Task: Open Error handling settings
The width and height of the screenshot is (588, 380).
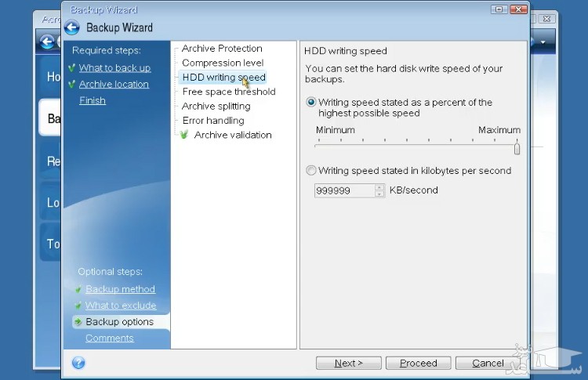Action: coord(212,121)
